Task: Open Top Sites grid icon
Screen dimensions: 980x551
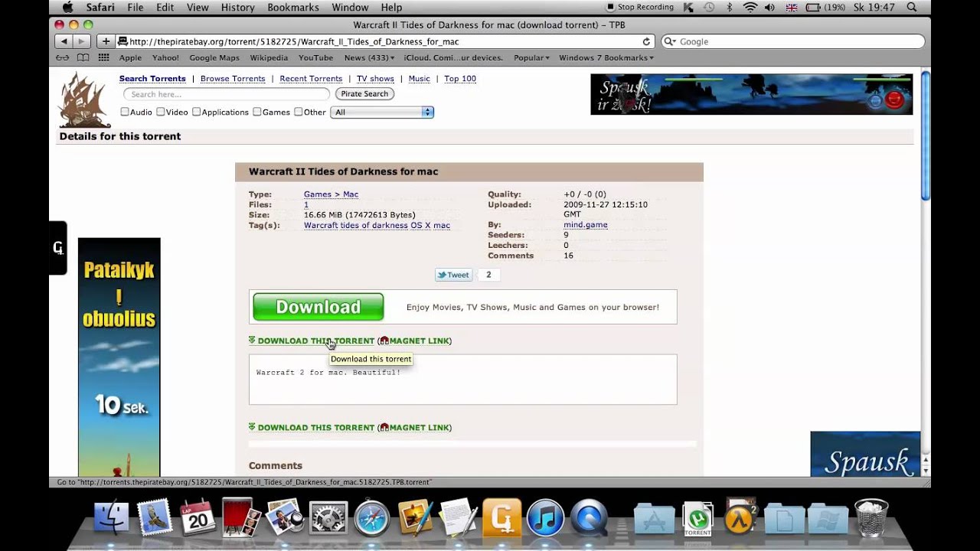Action: pyautogui.click(x=103, y=58)
